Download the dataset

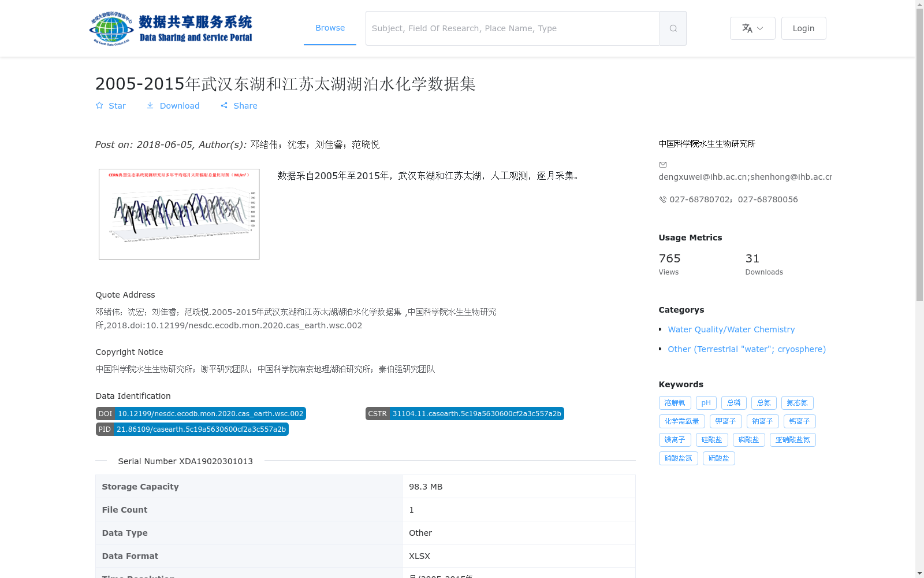pos(173,106)
